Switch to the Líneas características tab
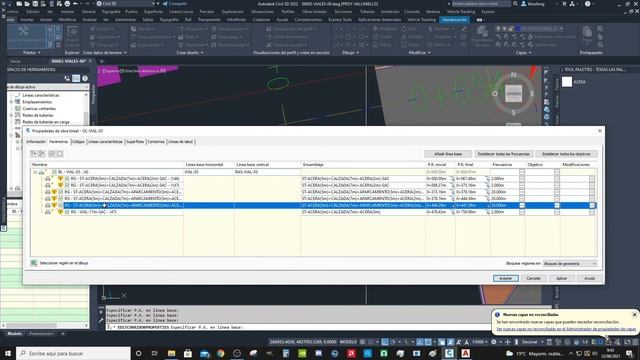Viewport: 640px width, 360px height. click(105, 142)
